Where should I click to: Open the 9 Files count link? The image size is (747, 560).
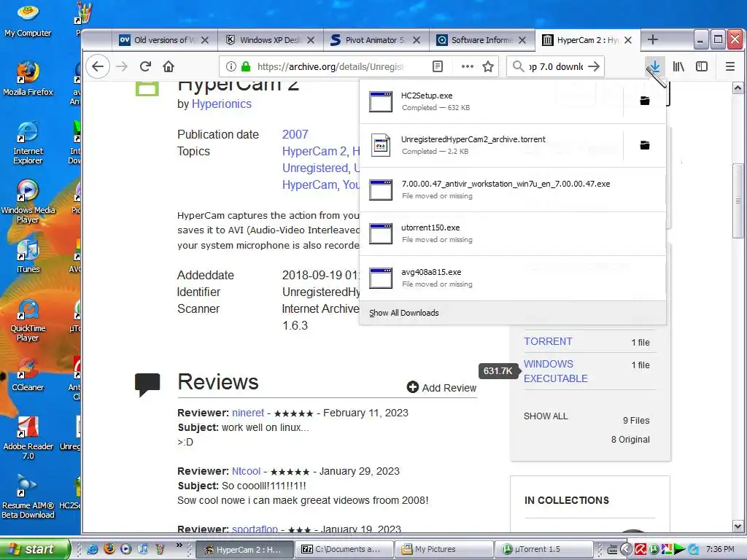pyautogui.click(x=636, y=421)
